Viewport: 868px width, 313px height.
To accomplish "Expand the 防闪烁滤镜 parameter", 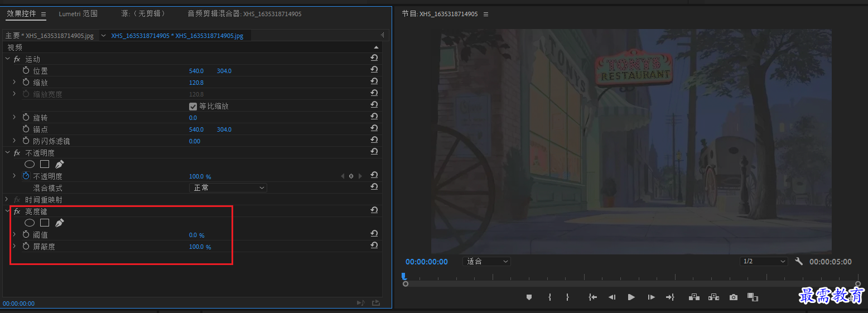I will pyautogui.click(x=15, y=141).
